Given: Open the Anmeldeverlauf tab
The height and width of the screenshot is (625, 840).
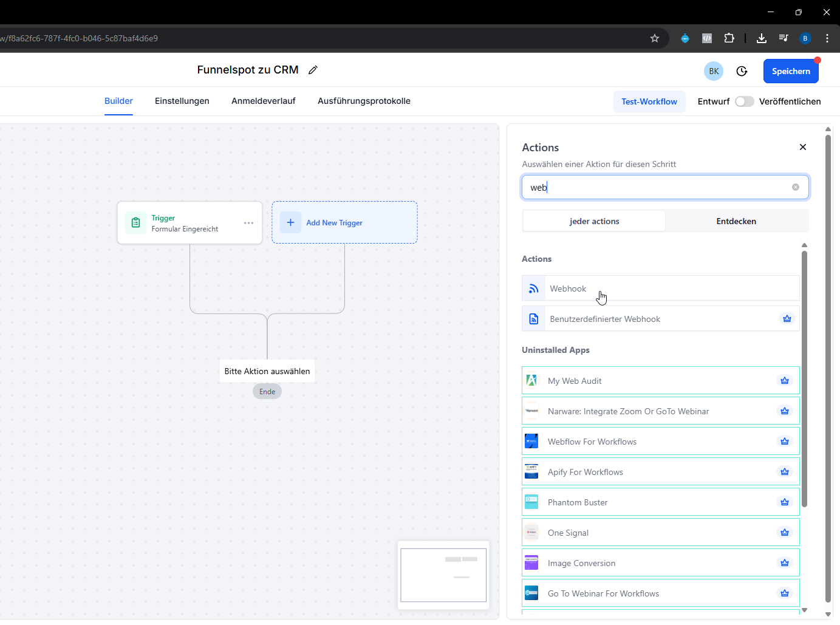Looking at the screenshot, I should [x=264, y=101].
